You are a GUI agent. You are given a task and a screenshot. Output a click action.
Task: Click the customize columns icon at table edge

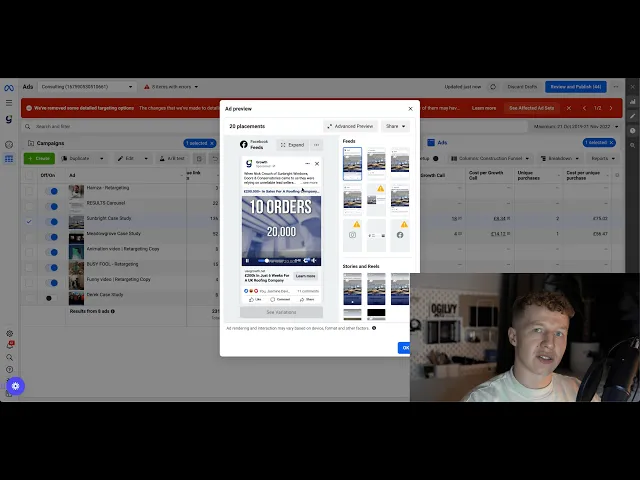(x=617, y=175)
